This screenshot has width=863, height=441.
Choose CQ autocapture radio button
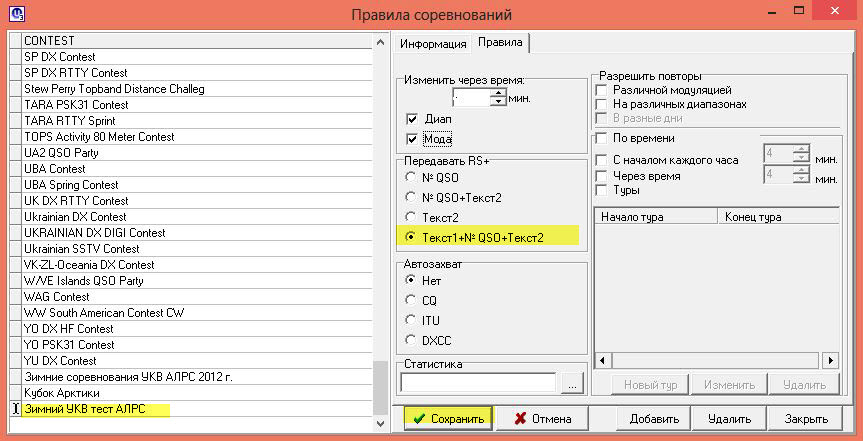(x=411, y=300)
